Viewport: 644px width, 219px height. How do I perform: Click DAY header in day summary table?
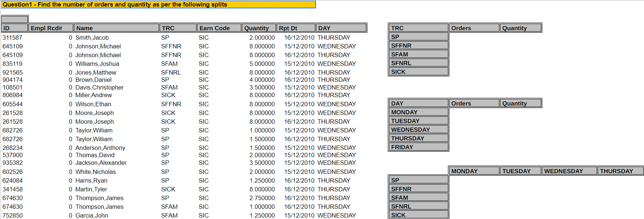[x=418, y=103]
